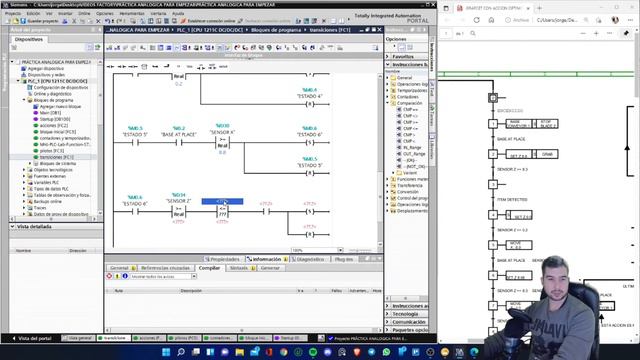Open the Ayuda menu
Image resolution: width=640 pixels, height=360 pixels.
178,13
